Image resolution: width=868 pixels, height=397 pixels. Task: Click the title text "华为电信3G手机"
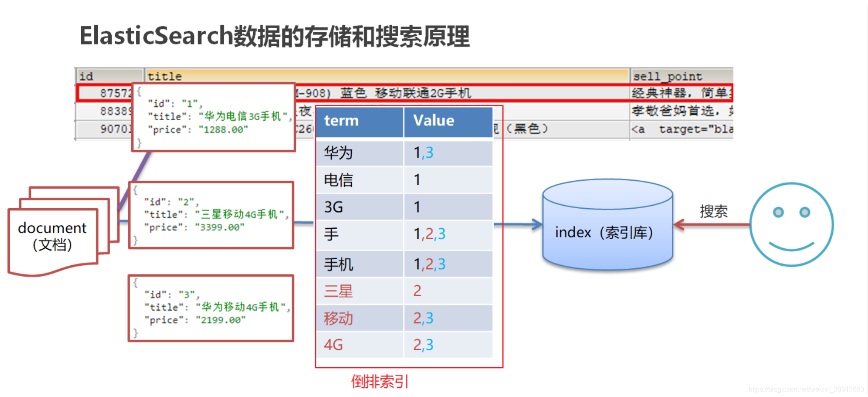coord(243,116)
